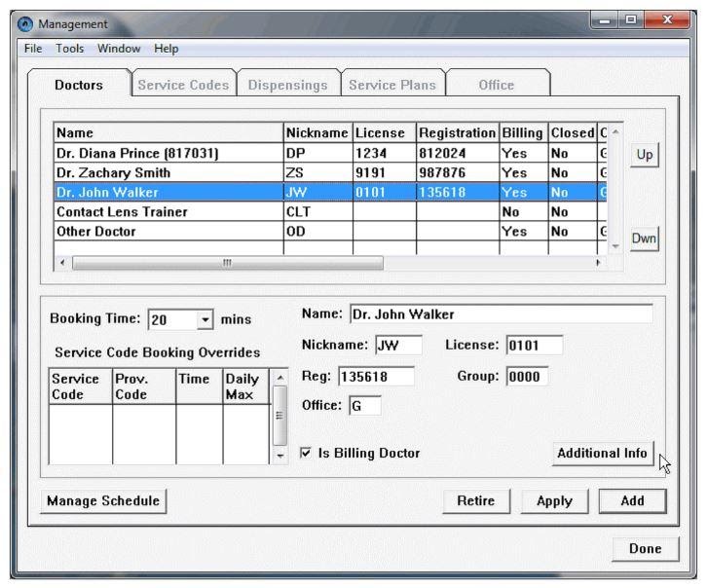Select the Other Doctor row
Screen dimensions: 708x588
tap(330, 231)
